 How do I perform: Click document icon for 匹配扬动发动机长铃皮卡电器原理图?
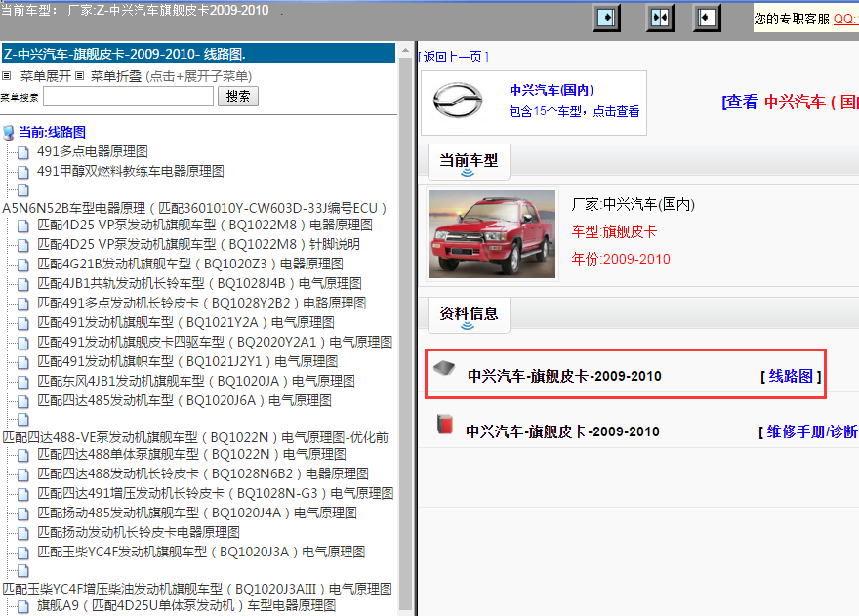(x=23, y=533)
